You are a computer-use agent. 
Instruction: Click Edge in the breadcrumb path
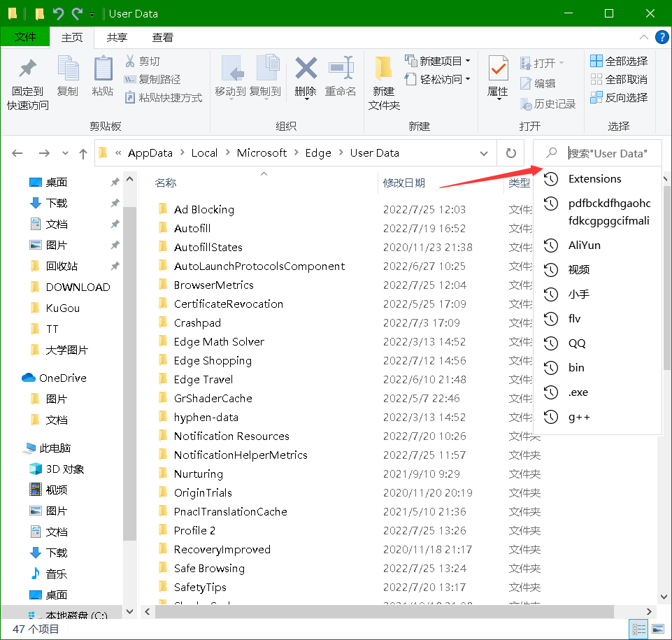pyautogui.click(x=318, y=153)
